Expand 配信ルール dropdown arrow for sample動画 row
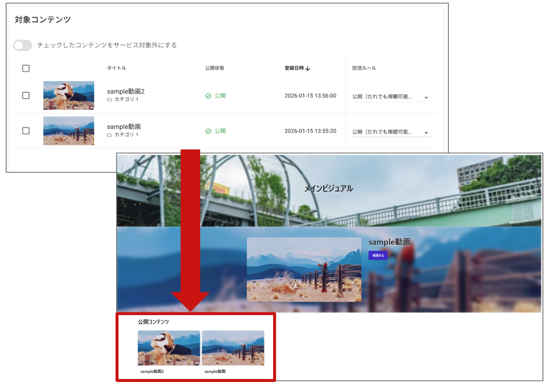This screenshot has height=392, width=550. 426,133
